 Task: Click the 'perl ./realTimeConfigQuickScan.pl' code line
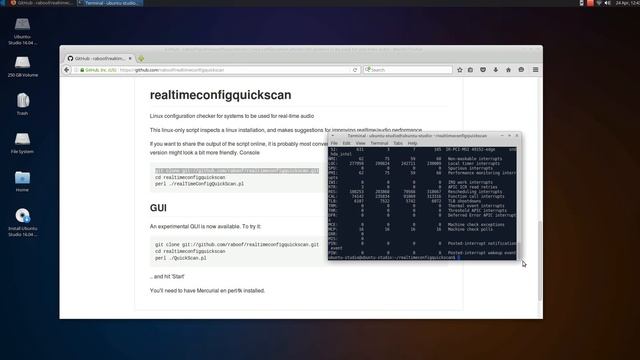click(x=199, y=184)
